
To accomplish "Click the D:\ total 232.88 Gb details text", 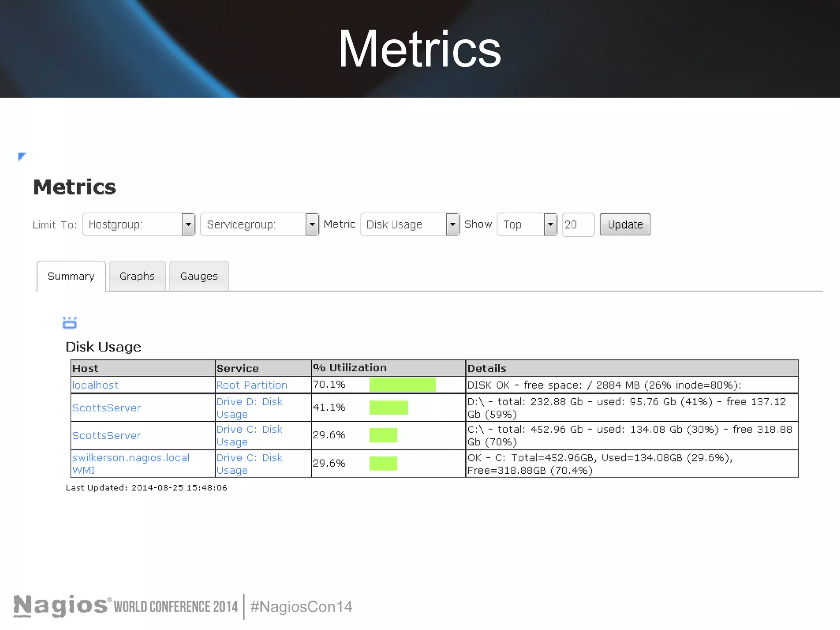I will tap(627, 408).
